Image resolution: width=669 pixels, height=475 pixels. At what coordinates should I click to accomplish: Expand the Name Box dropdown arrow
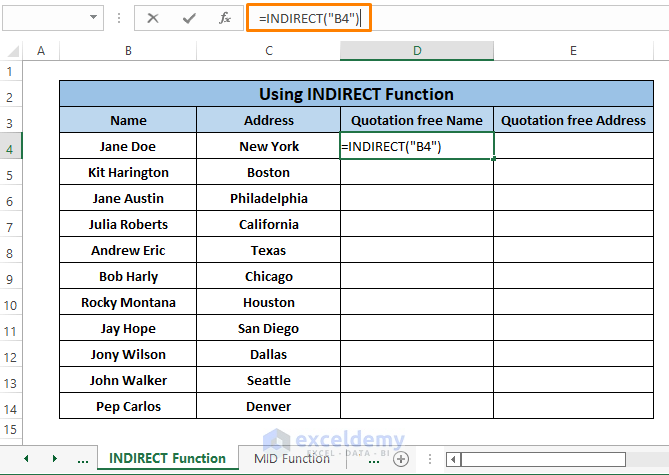pos(94,18)
